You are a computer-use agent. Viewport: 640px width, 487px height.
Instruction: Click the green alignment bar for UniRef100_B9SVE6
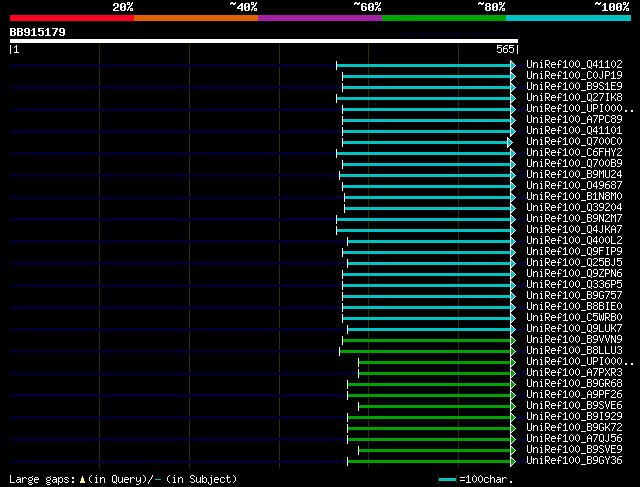coord(435,407)
